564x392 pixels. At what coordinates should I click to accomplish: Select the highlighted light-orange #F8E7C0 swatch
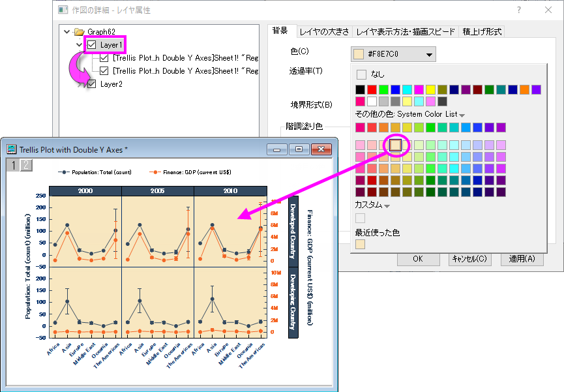[x=396, y=145]
